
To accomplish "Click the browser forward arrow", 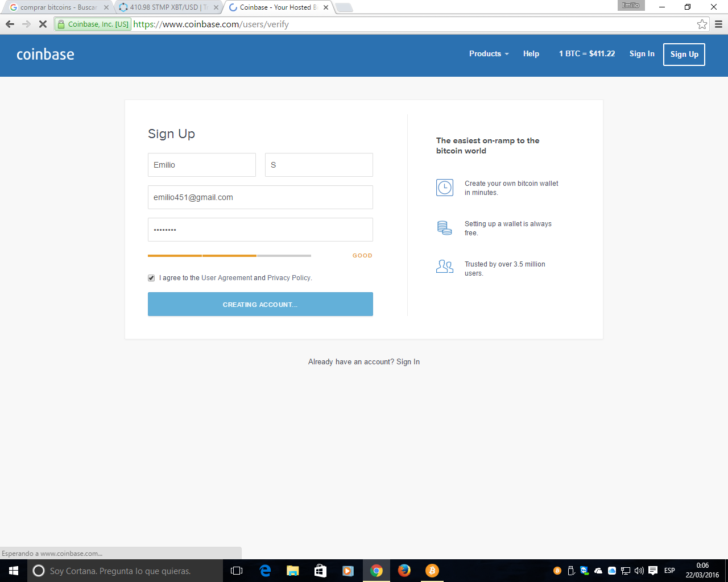I will [26, 24].
